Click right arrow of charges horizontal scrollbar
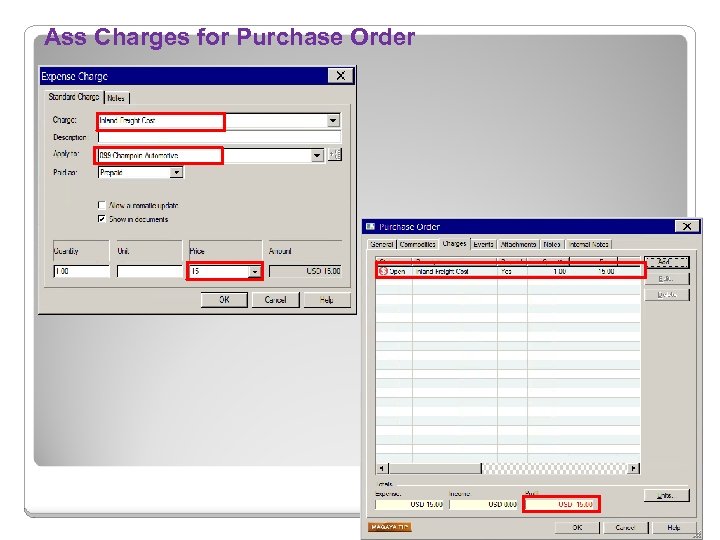The image size is (720, 540). coord(634,468)
